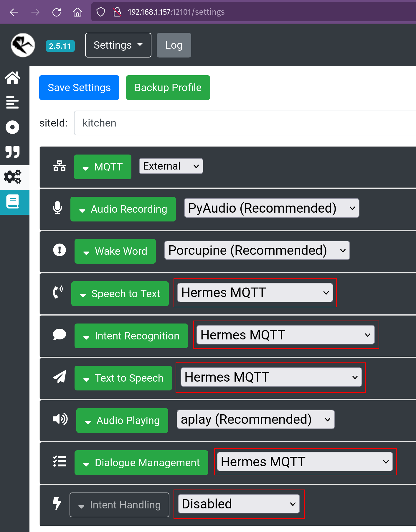Open the Home sidebar icon
This screenshot has width=416, height=532.
pyautogui.click(x=12, y=78)
